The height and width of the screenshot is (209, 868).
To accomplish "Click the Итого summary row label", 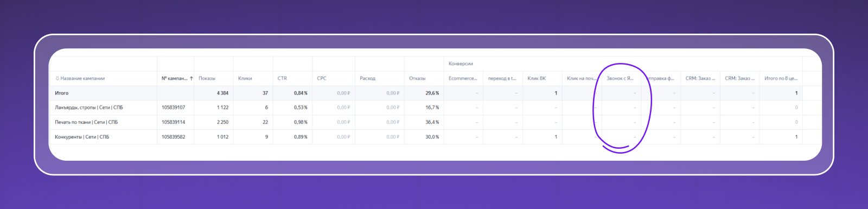I will [x=61, y=93].
